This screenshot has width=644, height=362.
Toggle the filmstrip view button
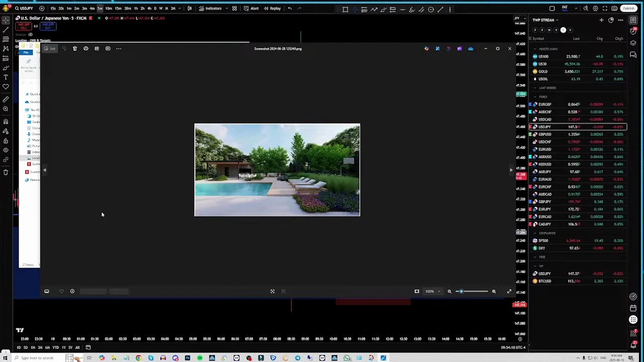tap(46, 292)
